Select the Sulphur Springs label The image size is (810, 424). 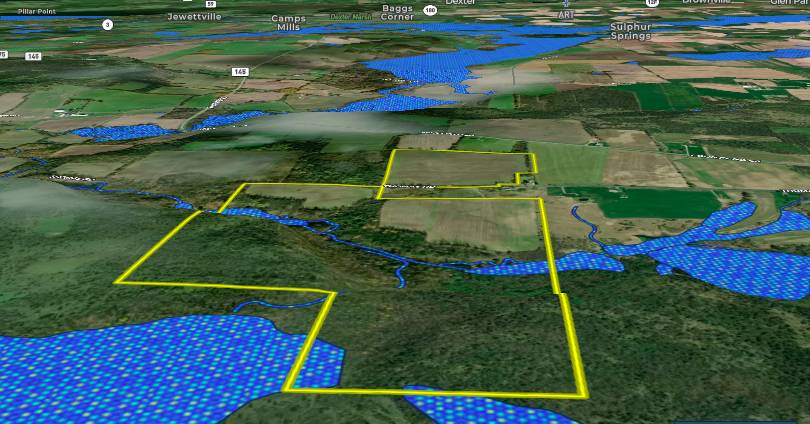[x=631, y=31]
